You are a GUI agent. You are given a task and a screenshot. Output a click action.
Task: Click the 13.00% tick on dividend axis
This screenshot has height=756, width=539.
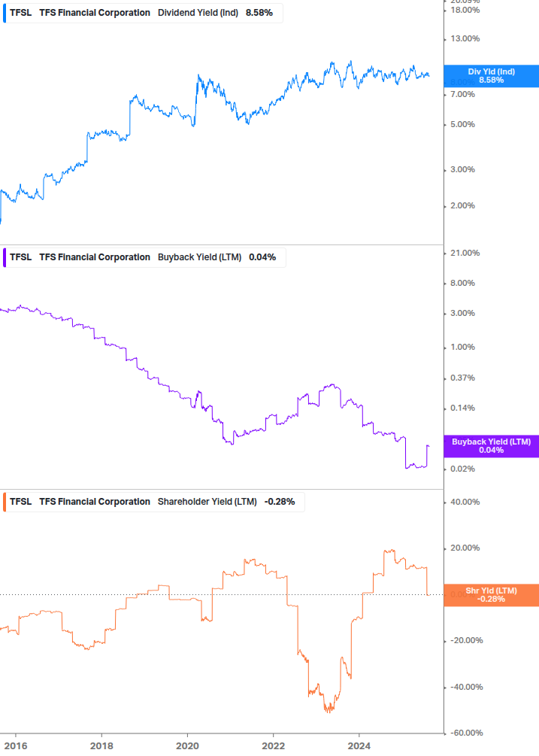tap(465, 38)
